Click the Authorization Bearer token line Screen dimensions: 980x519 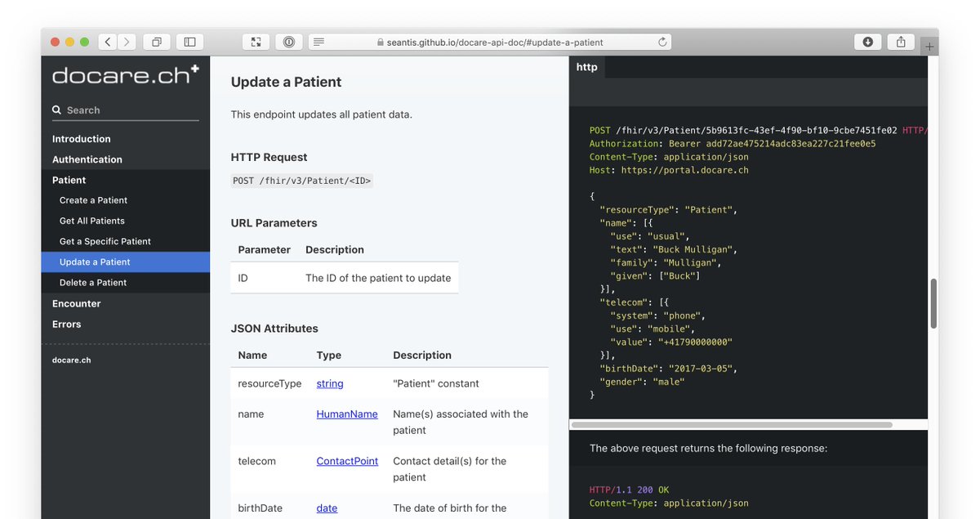733,144
